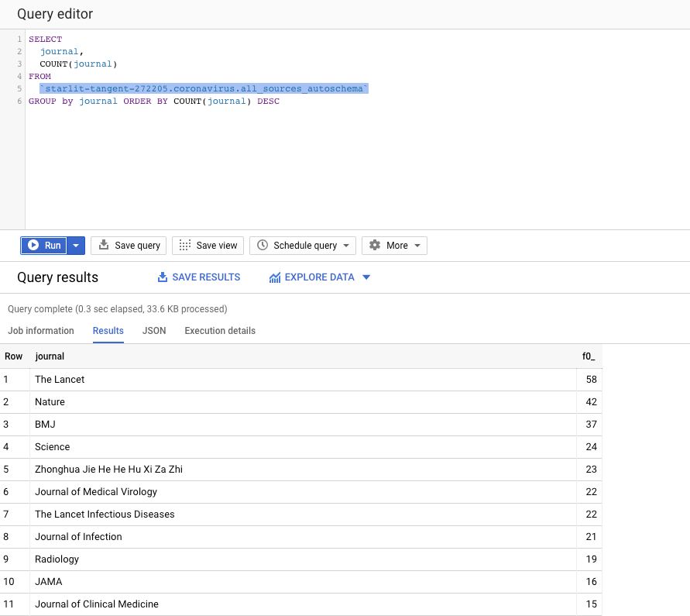This screenshot has width=690, height=616.
Task: Click the SAVE RESULTS download icon
Action: (x=163, y=277)
